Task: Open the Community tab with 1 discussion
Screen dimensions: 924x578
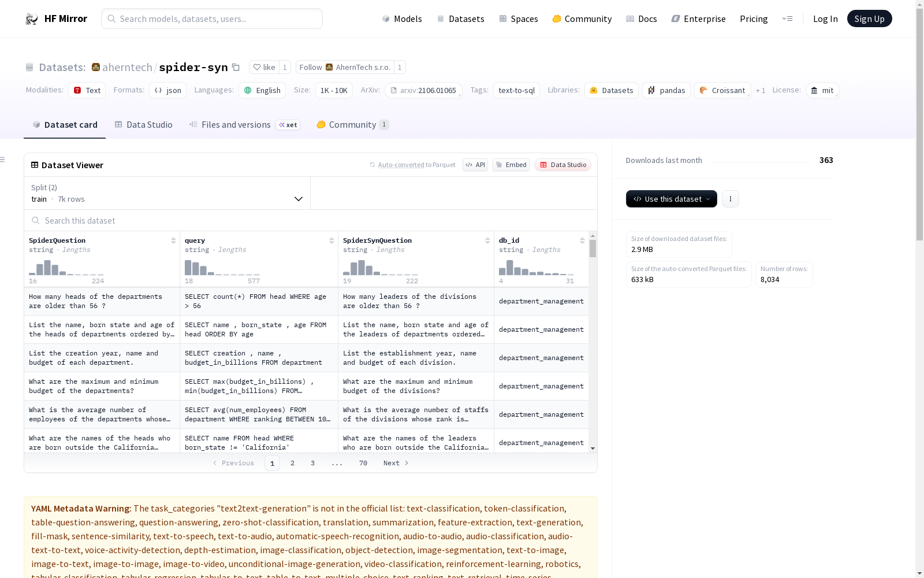Action: 352,125
